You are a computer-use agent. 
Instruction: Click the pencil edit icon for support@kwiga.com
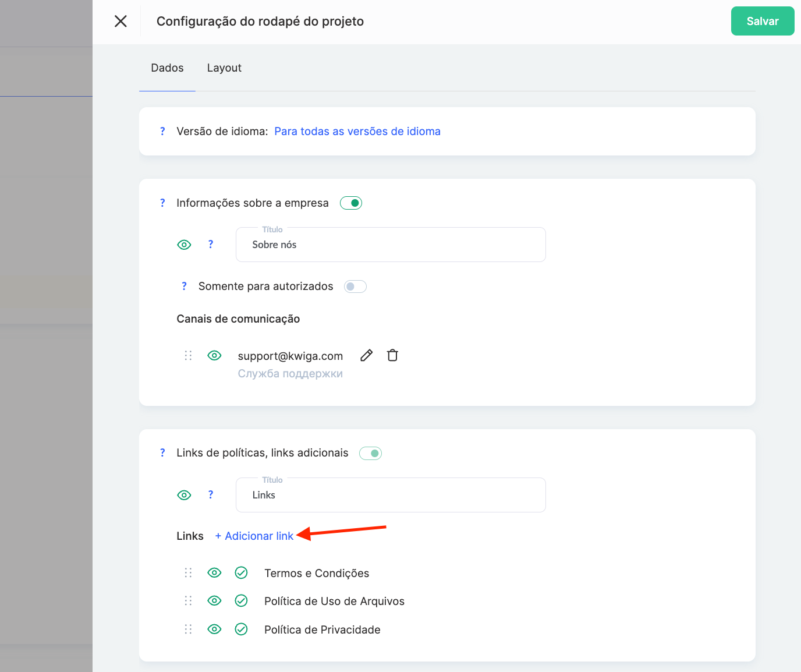pos(366,355)
